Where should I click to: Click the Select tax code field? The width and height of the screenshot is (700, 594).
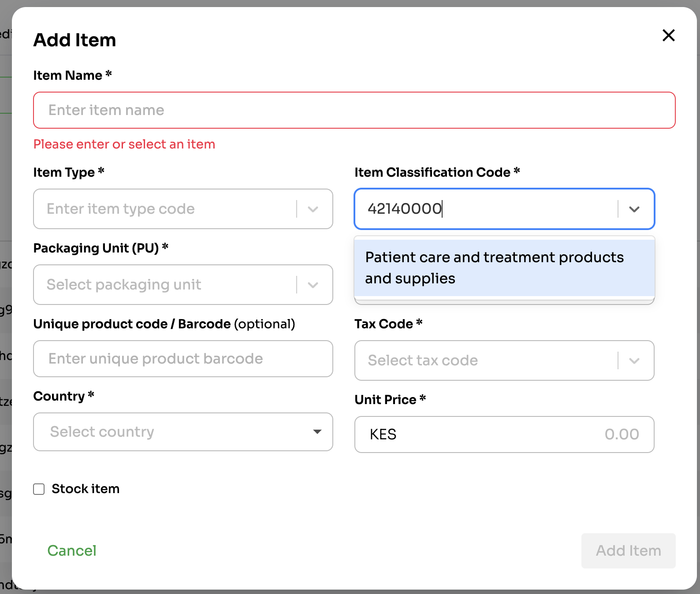coord(485,360)
